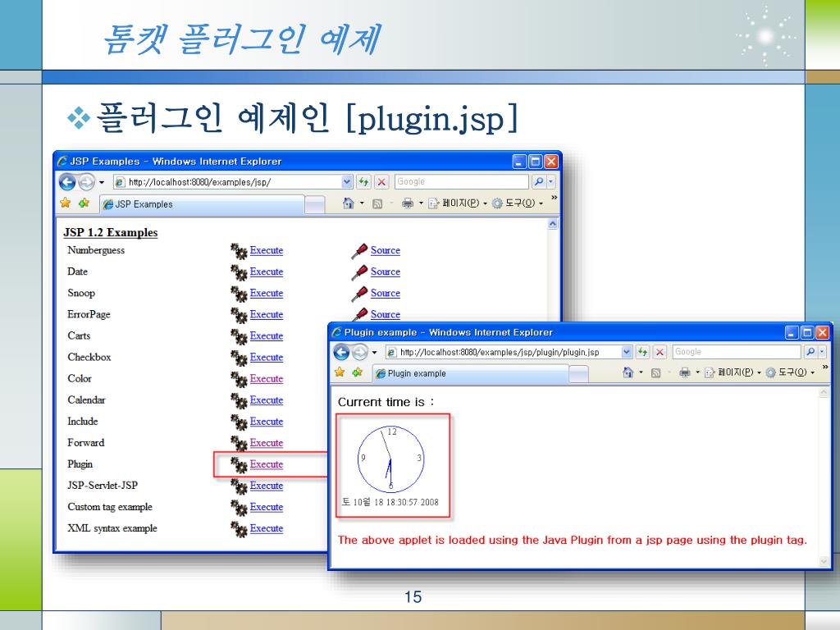This screenshot has height=630, width=840.
Task: Open 도구(O) menu in Plugin example window
Action: [791, 372]
